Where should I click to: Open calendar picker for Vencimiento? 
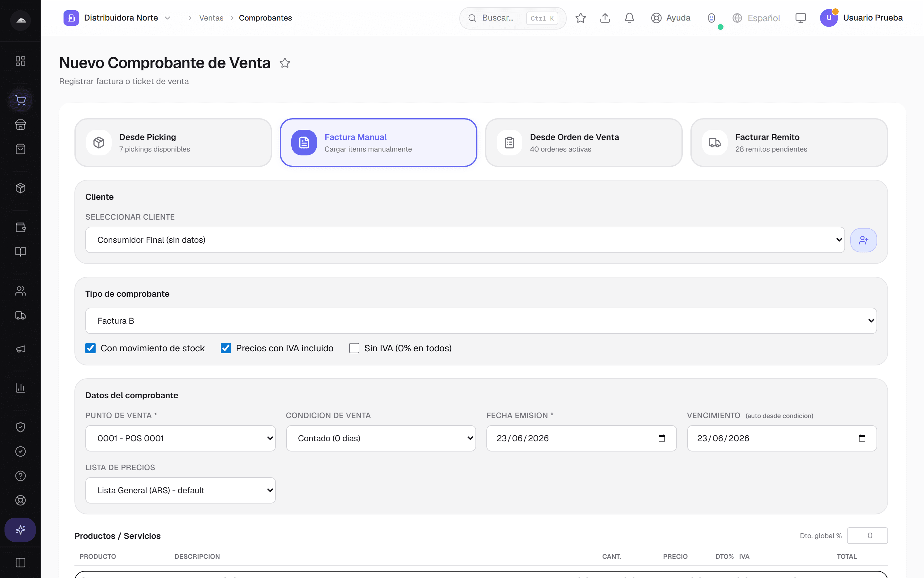click(862, 438)
